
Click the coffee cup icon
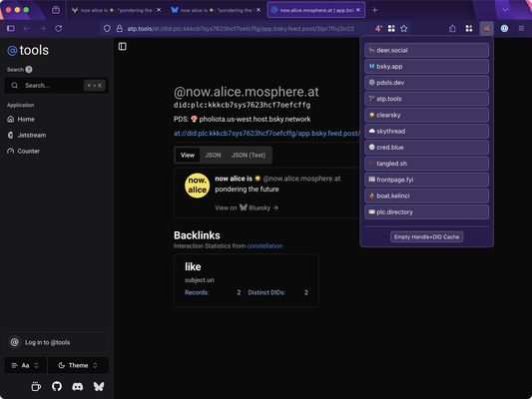click(36, 386)
